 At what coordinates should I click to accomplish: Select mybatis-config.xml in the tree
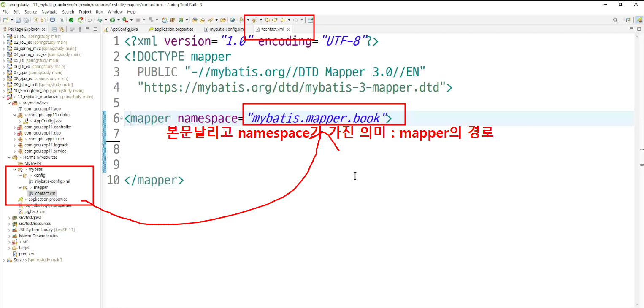point(53,181)
